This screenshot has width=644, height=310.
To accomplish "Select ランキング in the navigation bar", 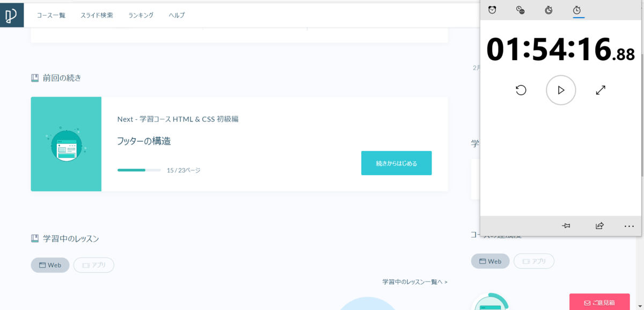I will pos(141,16).
